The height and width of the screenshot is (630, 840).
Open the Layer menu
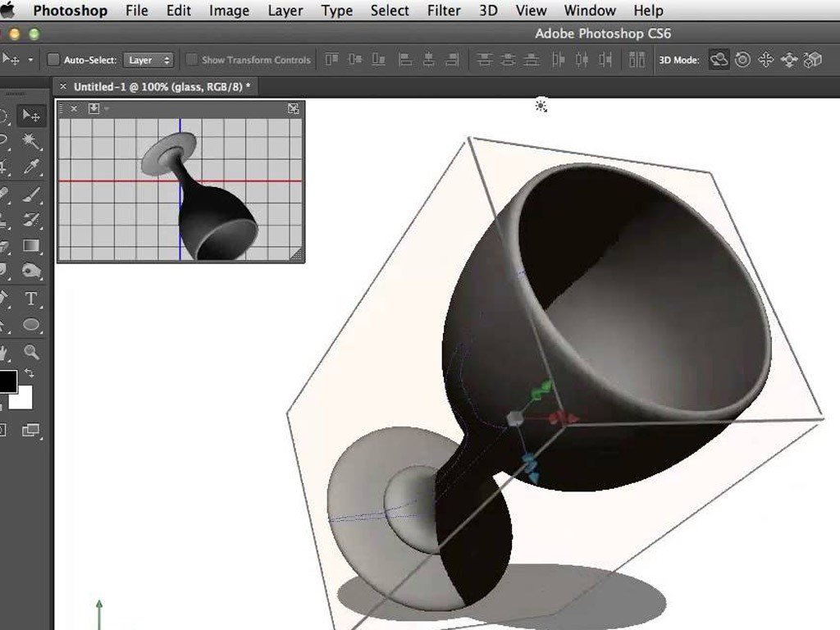click(285, 10)
